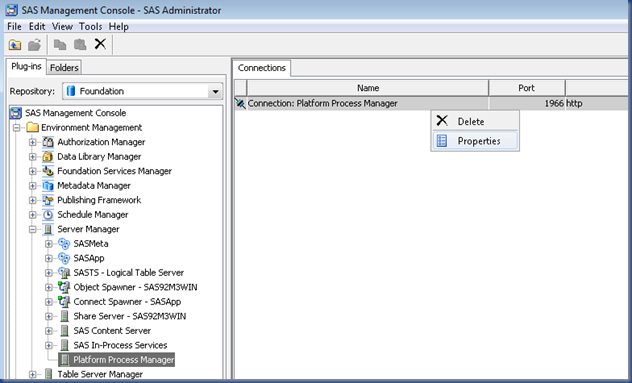
Task: Click the Foundation Services Manager icon
Action: point(48,171)
